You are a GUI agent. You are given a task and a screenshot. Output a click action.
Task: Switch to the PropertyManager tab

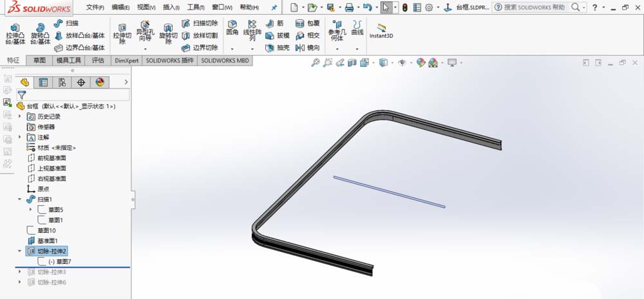click(x=43, y=82)
